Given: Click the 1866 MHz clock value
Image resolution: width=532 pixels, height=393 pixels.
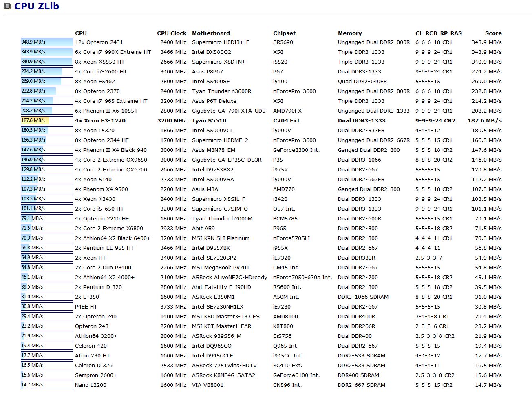Looking at the screenshot, I should (x=173, y=130).
